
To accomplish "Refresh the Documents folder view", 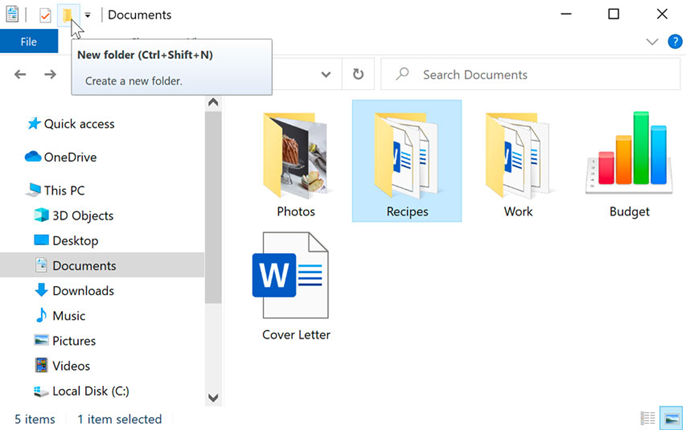I will (358, 74).
